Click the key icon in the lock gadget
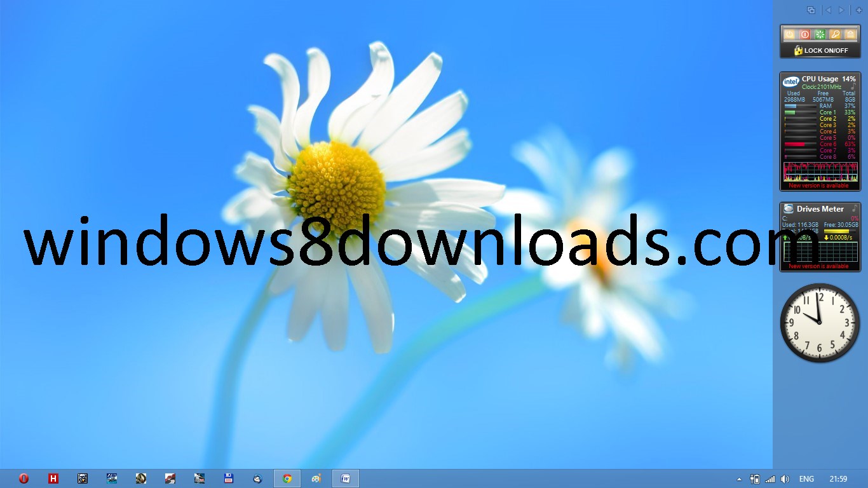868x488 pixels. tap(836, 34)
